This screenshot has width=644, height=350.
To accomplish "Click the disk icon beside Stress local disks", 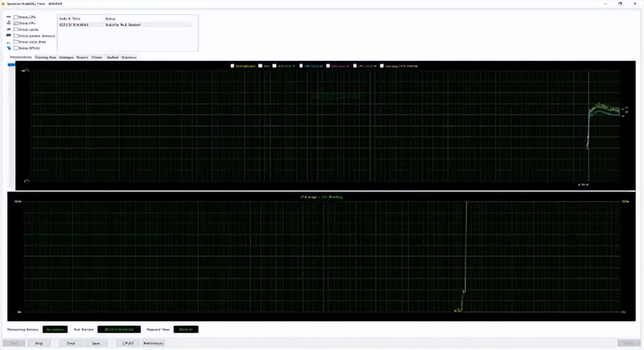I will [9, 42].
